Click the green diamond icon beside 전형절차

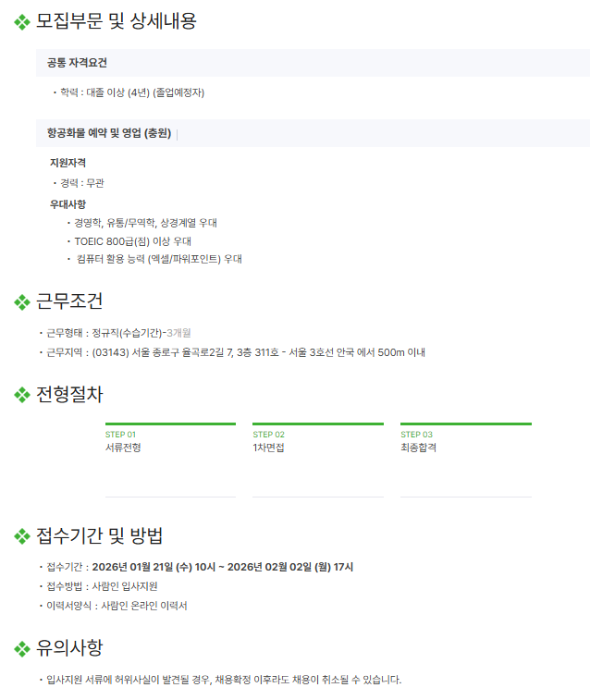pos(22,395)
